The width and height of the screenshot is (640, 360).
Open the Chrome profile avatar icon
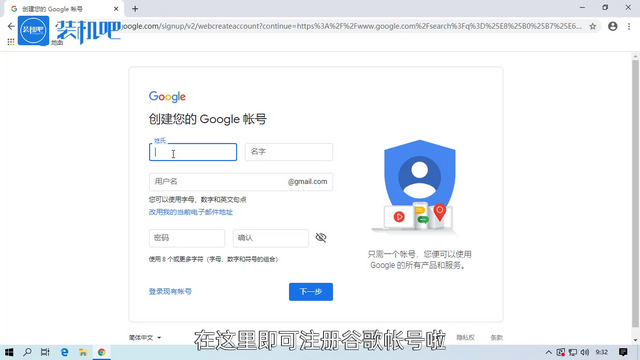click(613, 26)
